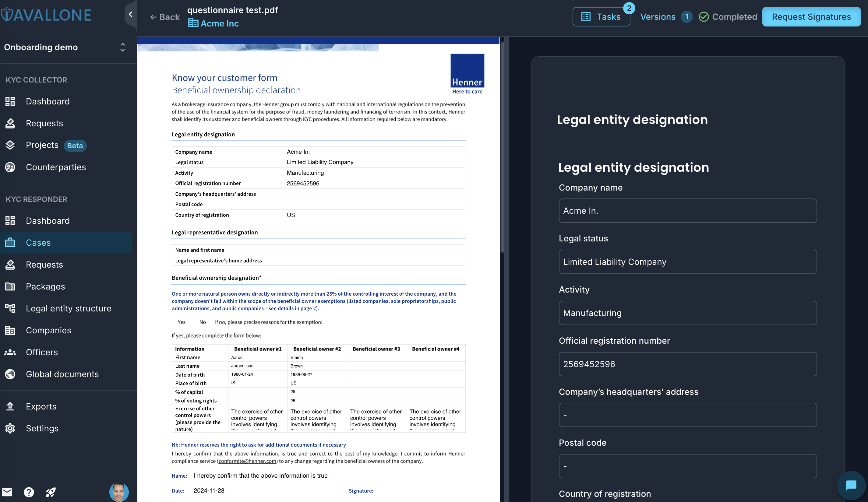Open the mail envelope icon

tap(7, 492)
